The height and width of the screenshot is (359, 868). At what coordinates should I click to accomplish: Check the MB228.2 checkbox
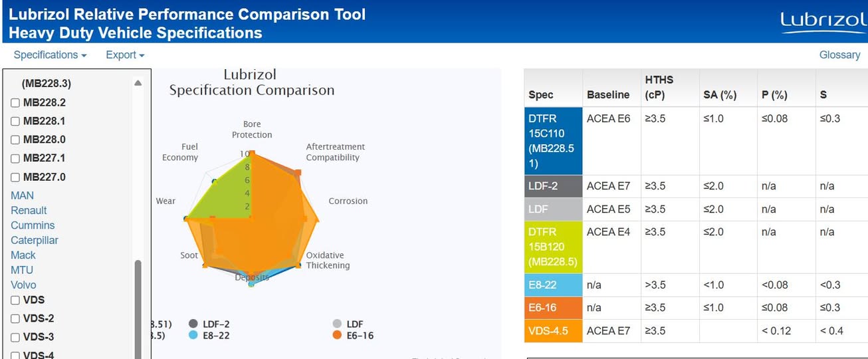(15, 103)
